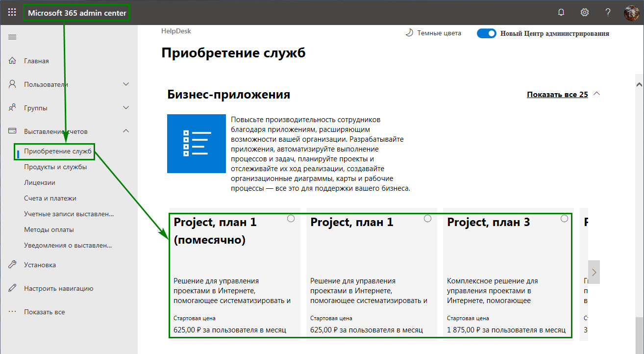Click Выставление счетов label in navigation
This screenshot has width=644, height=354.
click(x=56, y=131)
